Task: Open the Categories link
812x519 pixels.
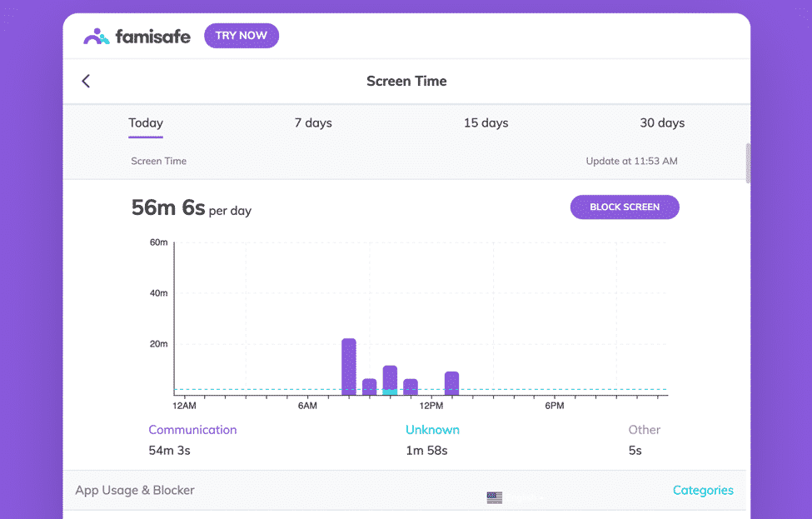Action: (x=703, y=491)
